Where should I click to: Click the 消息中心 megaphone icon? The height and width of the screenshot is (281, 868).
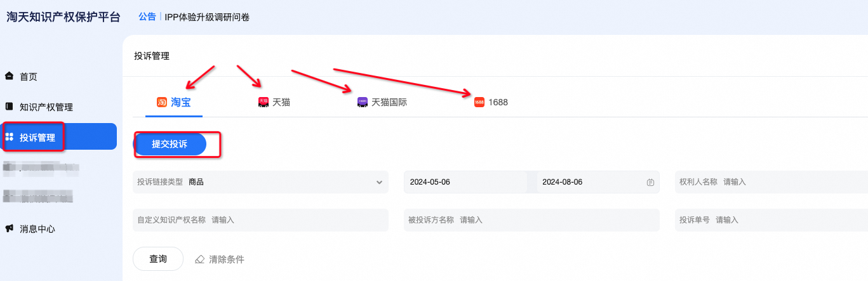point(9,228)
